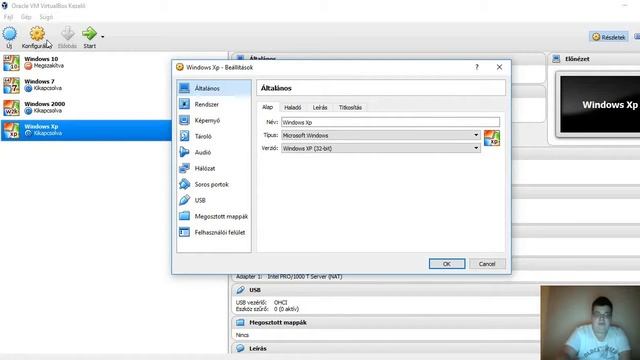Click Cancel in the settings dialog

(x=487, y=264)
